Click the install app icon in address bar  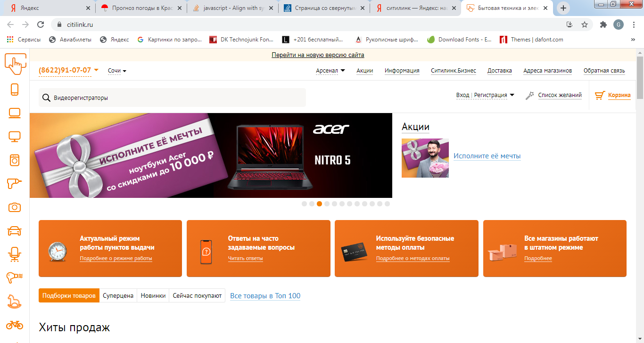570,24
